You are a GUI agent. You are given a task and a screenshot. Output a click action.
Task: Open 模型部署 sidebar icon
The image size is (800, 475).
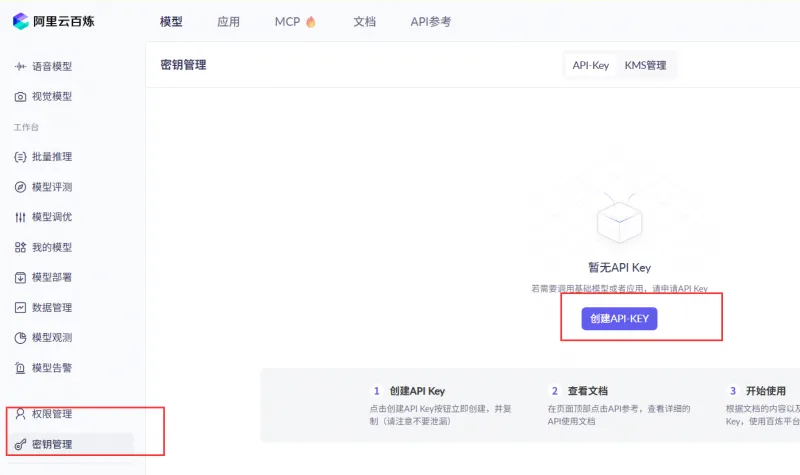(21, 277)
